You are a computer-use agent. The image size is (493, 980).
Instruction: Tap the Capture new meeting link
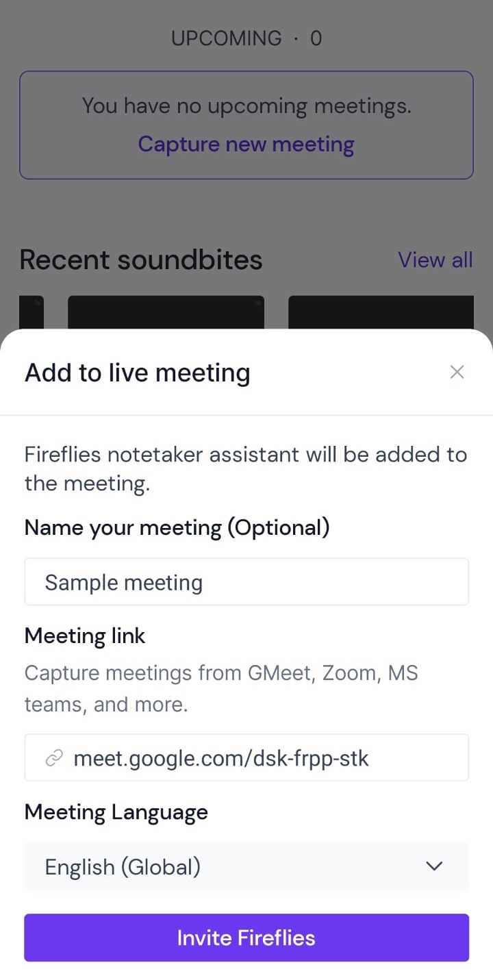click(x=246, y=145)
